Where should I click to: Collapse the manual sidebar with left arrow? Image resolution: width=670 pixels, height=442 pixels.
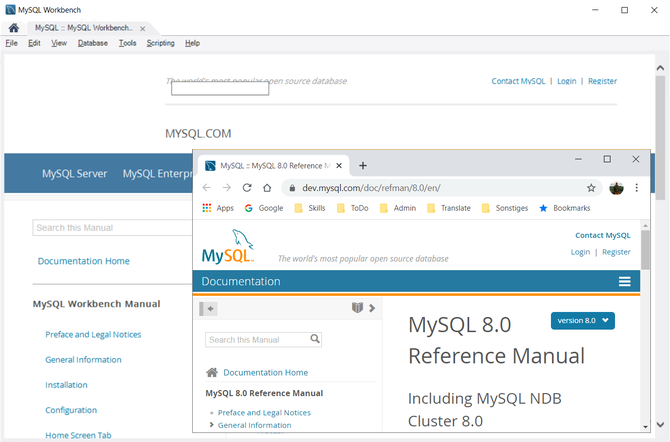pos(209,309)
